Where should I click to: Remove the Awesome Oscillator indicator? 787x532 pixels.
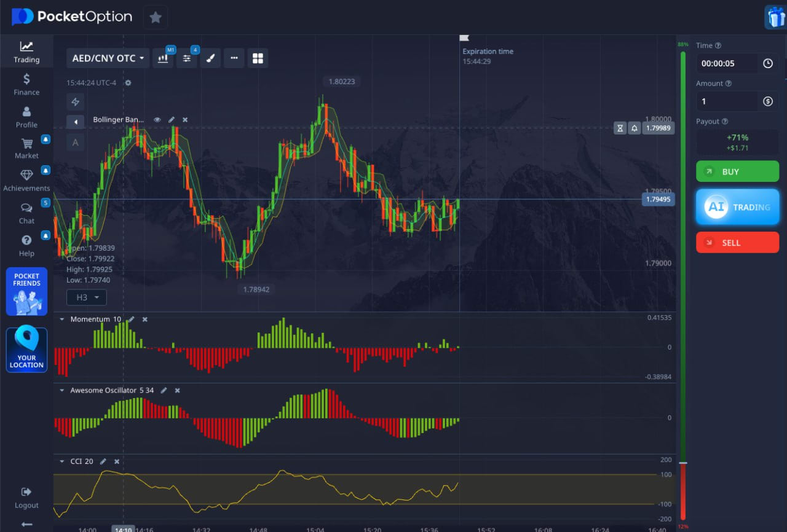tap(178, 390)
